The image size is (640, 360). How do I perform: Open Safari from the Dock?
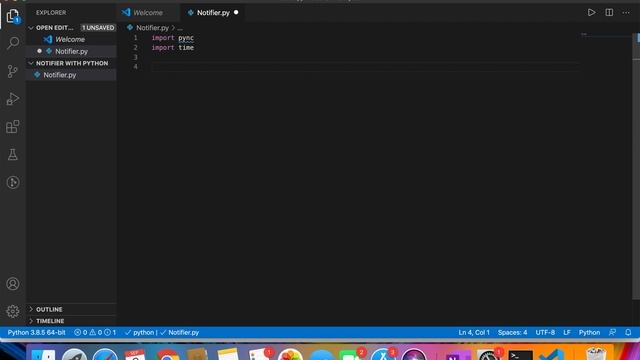point(105,354)
